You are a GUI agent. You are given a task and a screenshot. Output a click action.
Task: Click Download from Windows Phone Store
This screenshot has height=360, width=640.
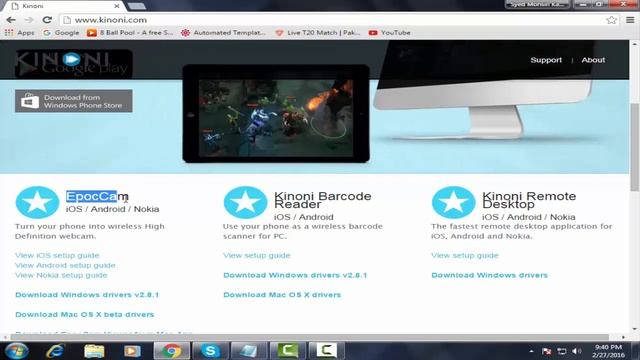(x=74, y=101)
